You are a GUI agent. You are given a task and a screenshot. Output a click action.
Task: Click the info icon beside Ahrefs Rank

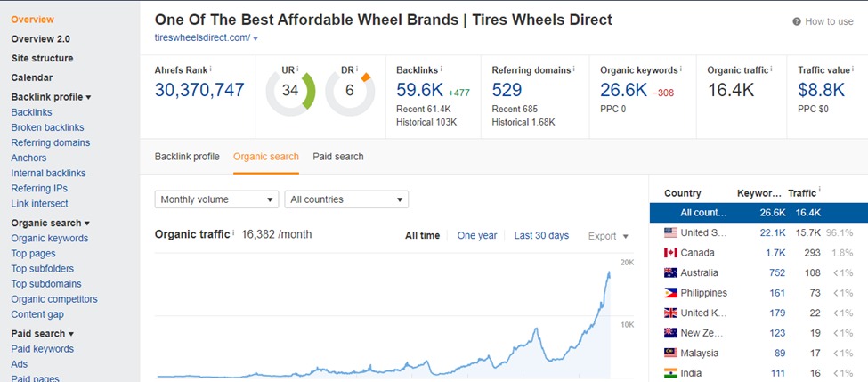(x=211, y=69)
